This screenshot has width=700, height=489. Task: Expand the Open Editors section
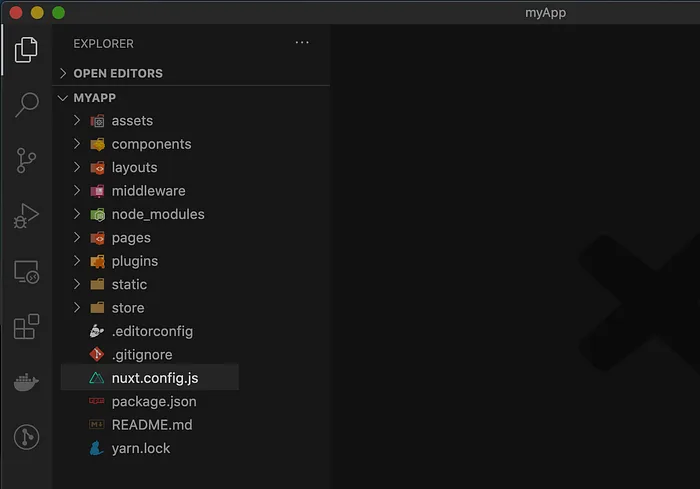click(x=63, y=73)
